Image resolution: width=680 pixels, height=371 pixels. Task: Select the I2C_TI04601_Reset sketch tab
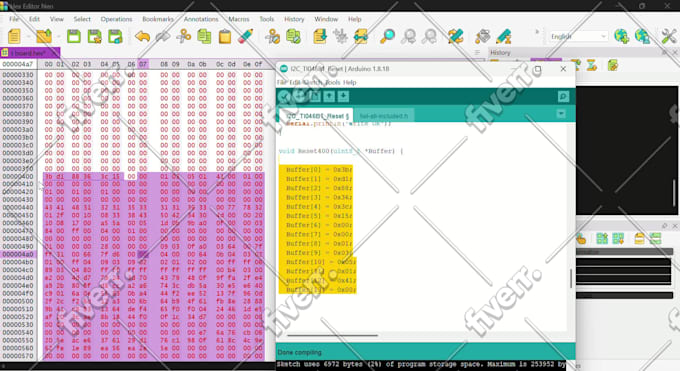pos(317,116)
